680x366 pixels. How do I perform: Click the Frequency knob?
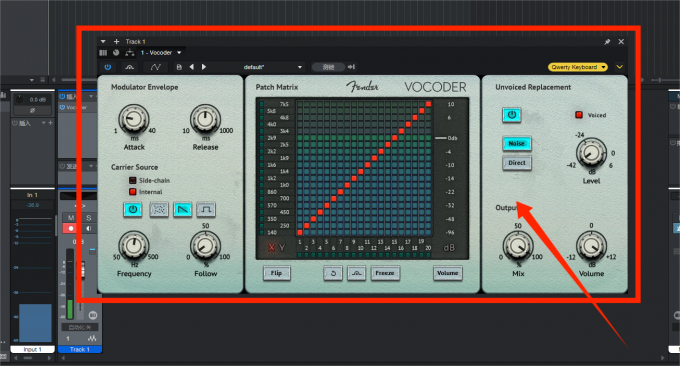[134, 246]
